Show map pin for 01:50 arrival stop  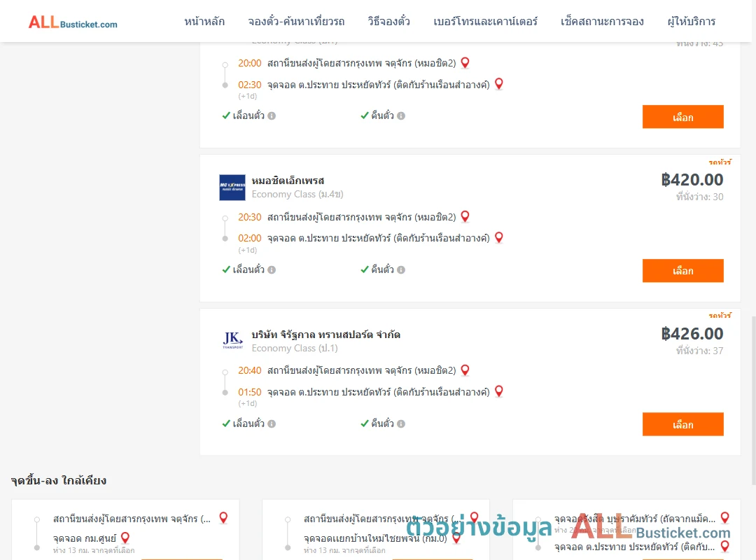pyautogui.click(x=499, y=391)
